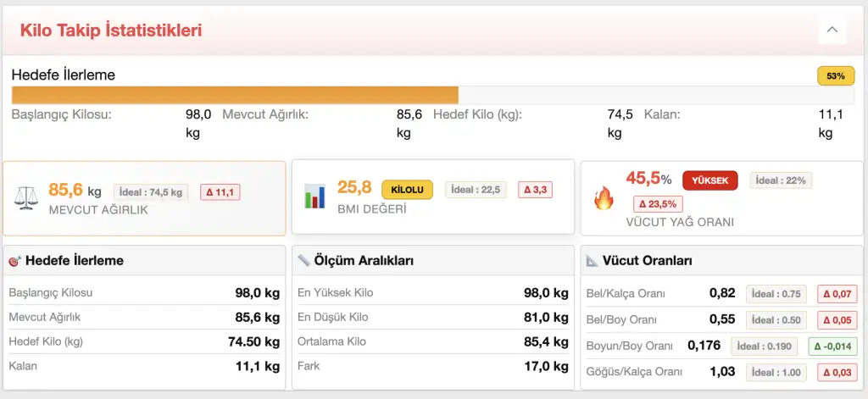
Task: Click the Kilo Takip İstatistikleri header title
Action: 111,31
